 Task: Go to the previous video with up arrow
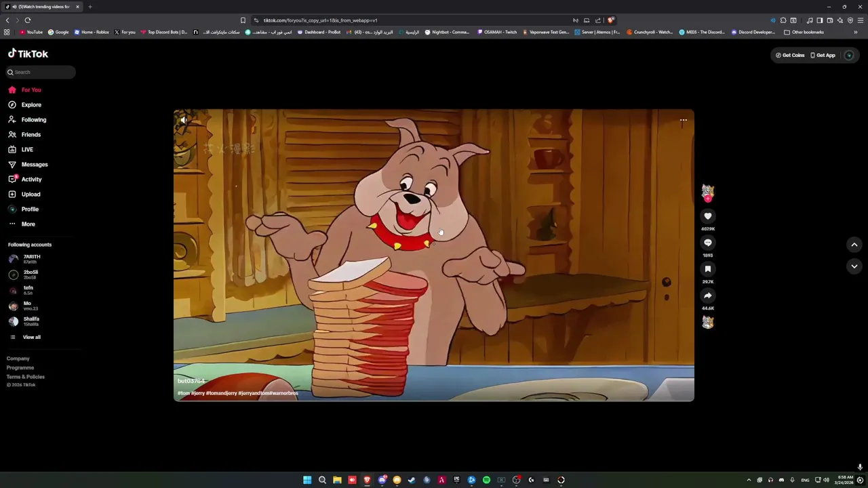[854, 245]
